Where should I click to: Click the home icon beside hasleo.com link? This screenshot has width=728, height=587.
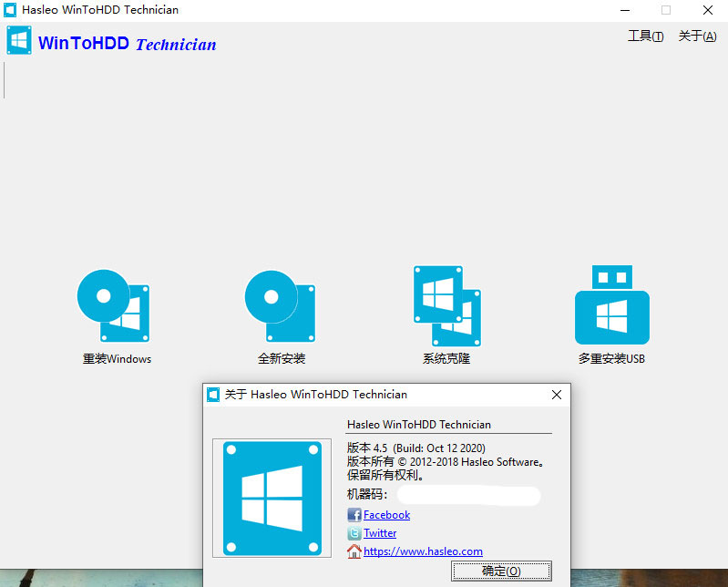354,551
